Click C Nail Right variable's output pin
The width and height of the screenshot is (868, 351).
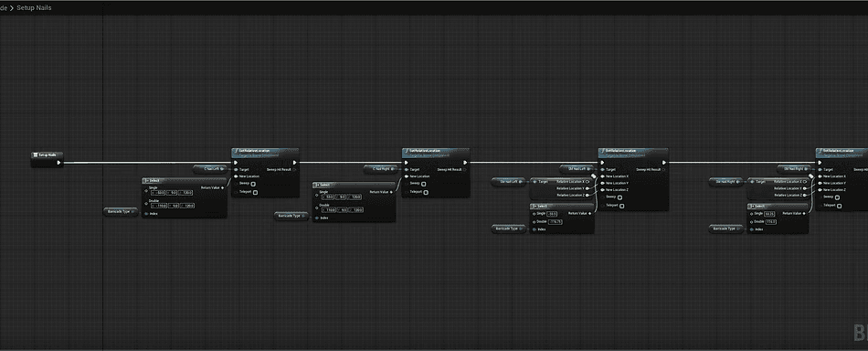[x=393, y=169]
